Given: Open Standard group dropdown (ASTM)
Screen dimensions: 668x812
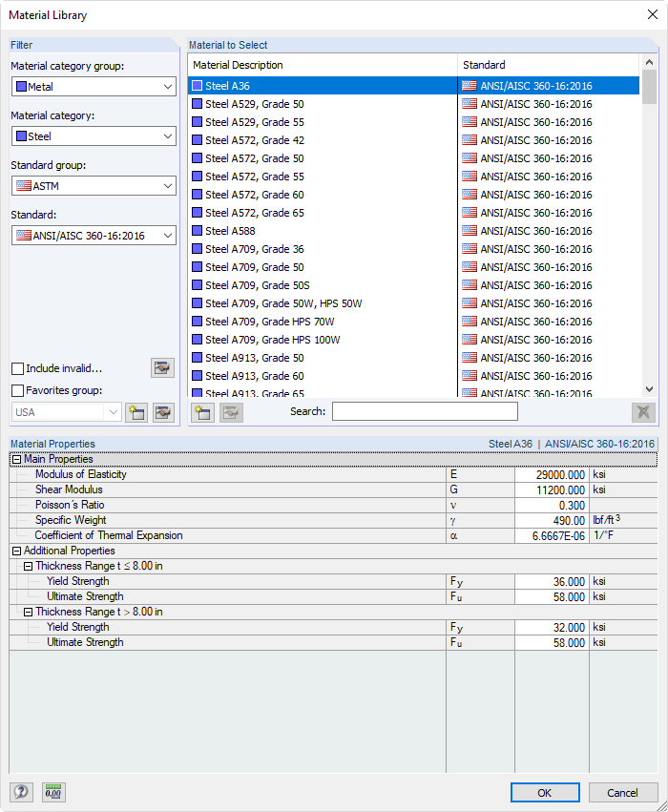Looking at the screenshot, I should (x=94, y=186).
